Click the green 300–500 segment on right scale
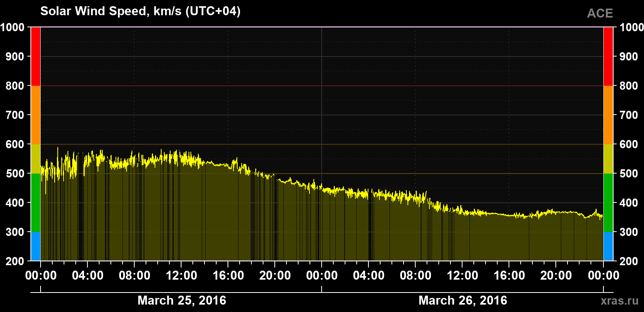 608,203
